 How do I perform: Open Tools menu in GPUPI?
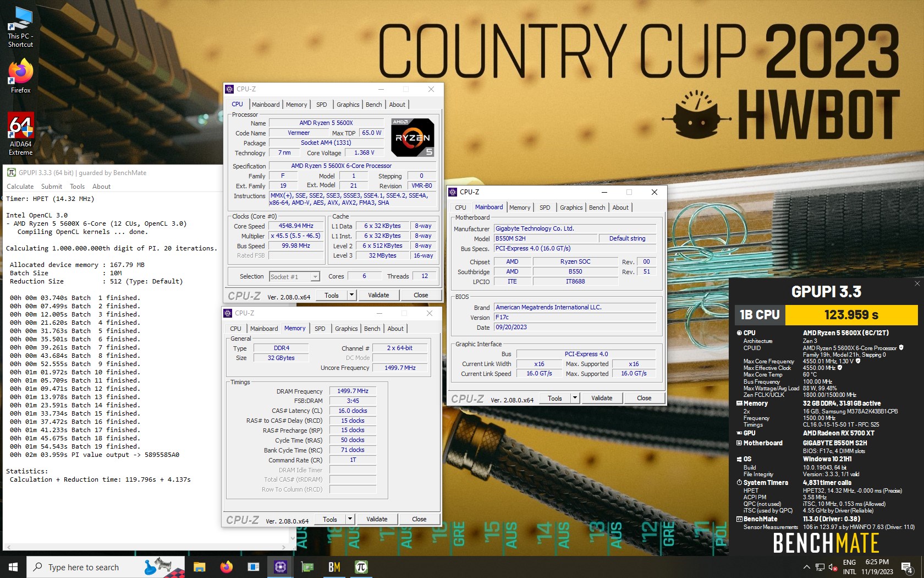[78, 187]
